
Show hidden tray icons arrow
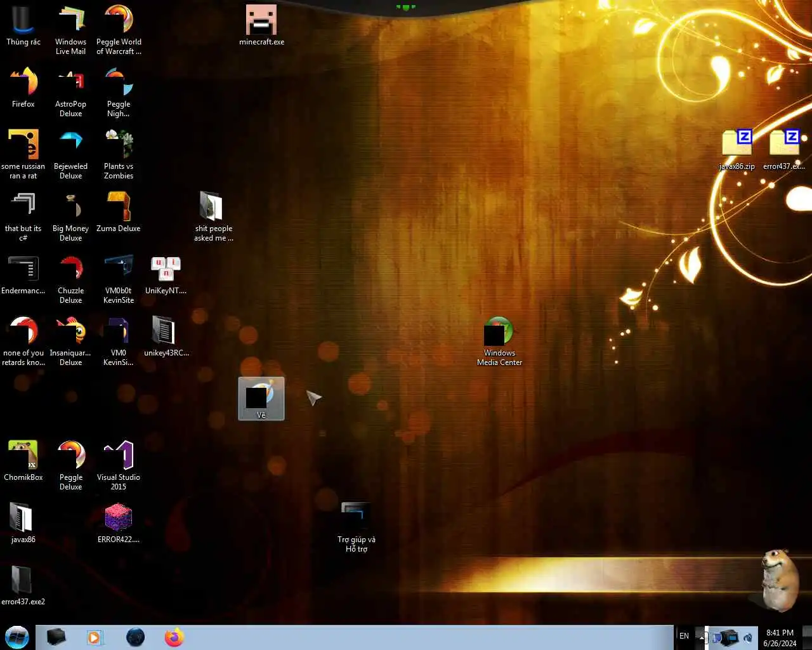tap(702, 637)
